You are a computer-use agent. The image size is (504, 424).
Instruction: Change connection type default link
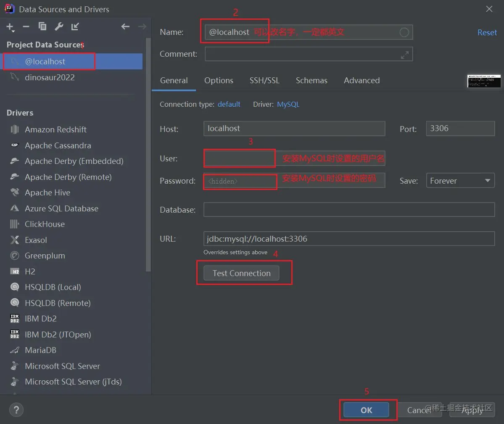click(229, 104)
